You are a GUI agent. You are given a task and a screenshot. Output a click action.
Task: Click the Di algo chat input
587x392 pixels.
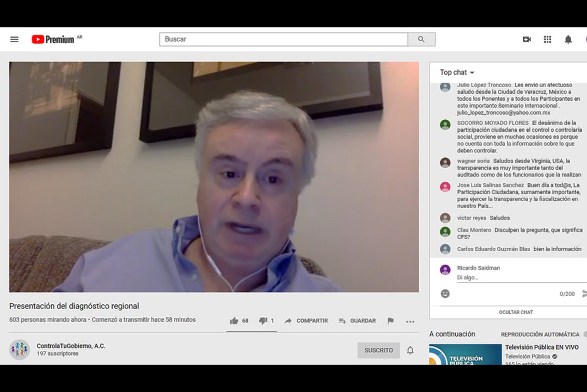click(x=522, y=278)
